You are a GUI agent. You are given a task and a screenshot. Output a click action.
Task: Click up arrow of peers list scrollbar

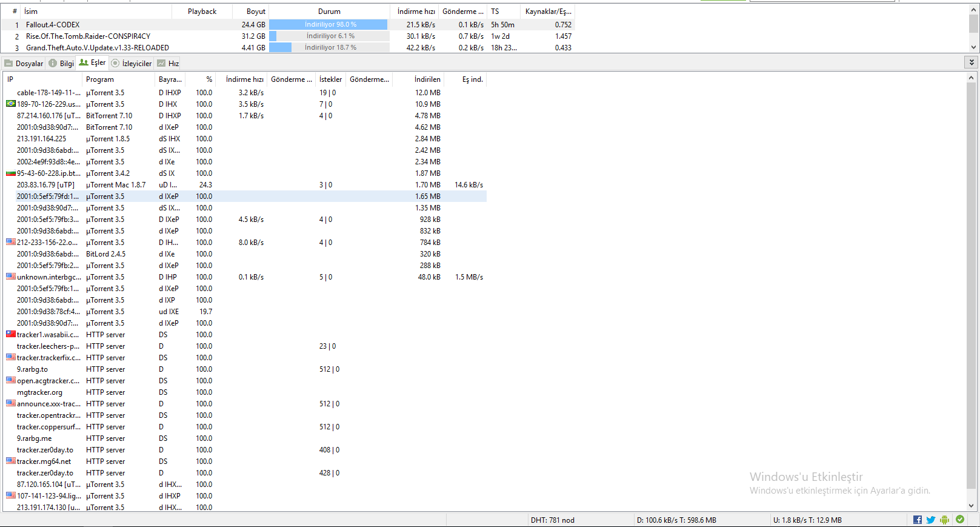pos(972,78)
